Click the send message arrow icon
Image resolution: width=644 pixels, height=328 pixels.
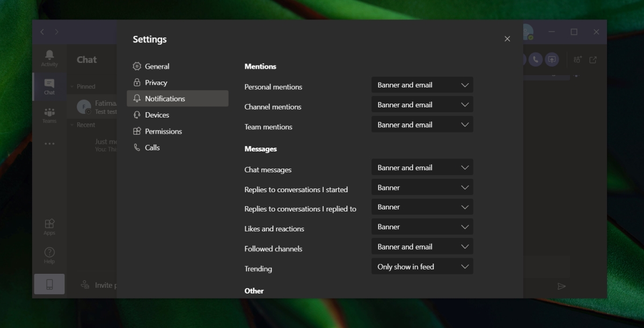pyautogui.click(x=561, y=286)
